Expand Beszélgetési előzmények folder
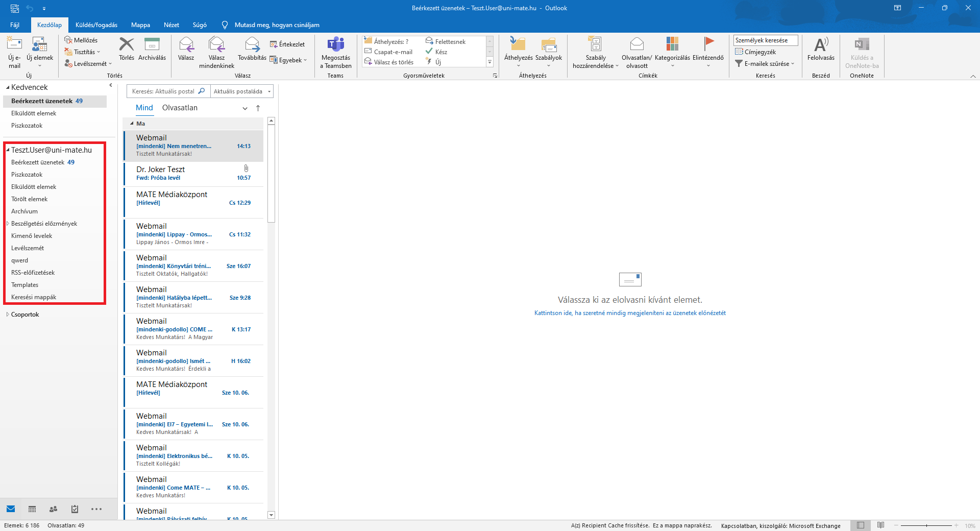Viewport: 980px width, 531px height. coord(8,224)
